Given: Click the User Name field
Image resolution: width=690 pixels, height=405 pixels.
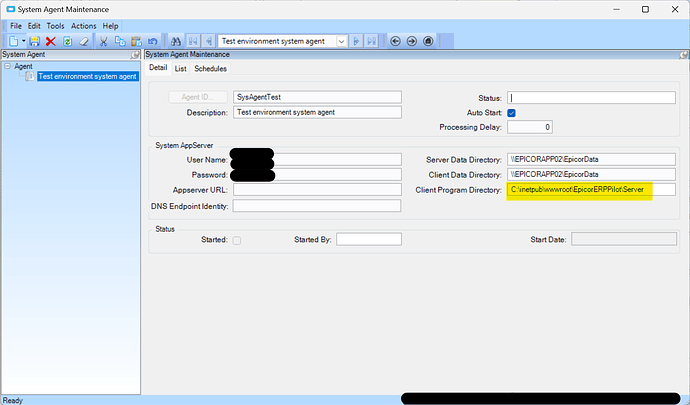Looking at the screenshot, I should coord(317,159).
